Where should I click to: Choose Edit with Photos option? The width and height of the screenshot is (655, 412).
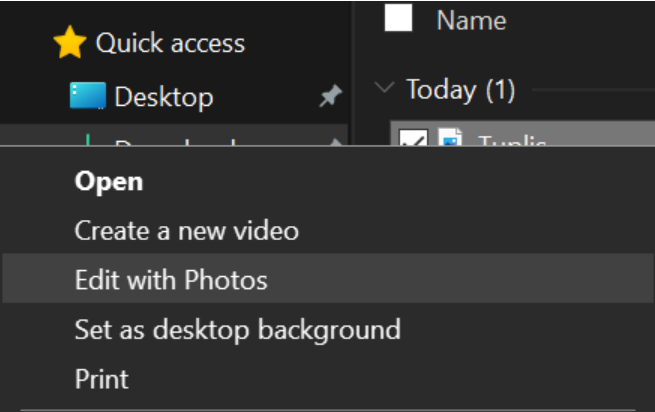click(171, 280)
